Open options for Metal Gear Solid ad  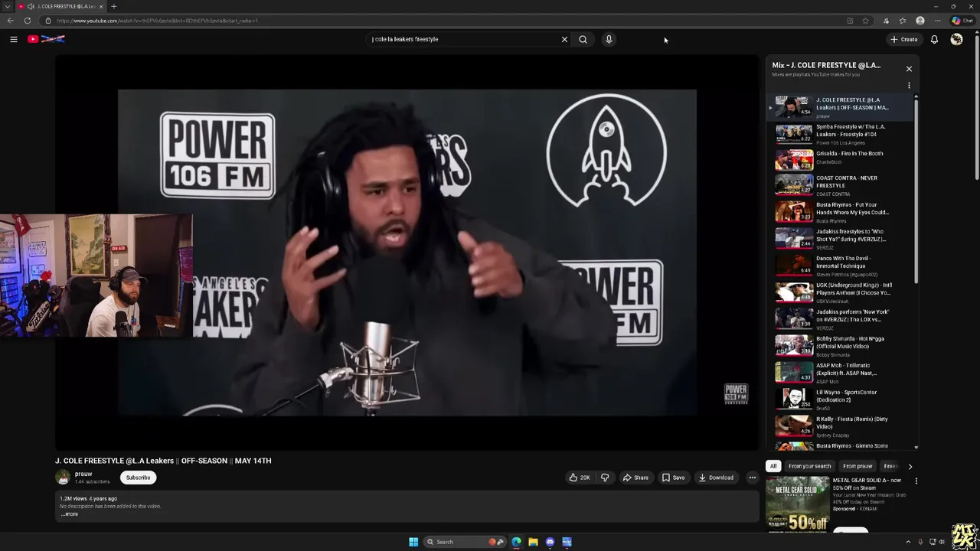tap(916, 481)
